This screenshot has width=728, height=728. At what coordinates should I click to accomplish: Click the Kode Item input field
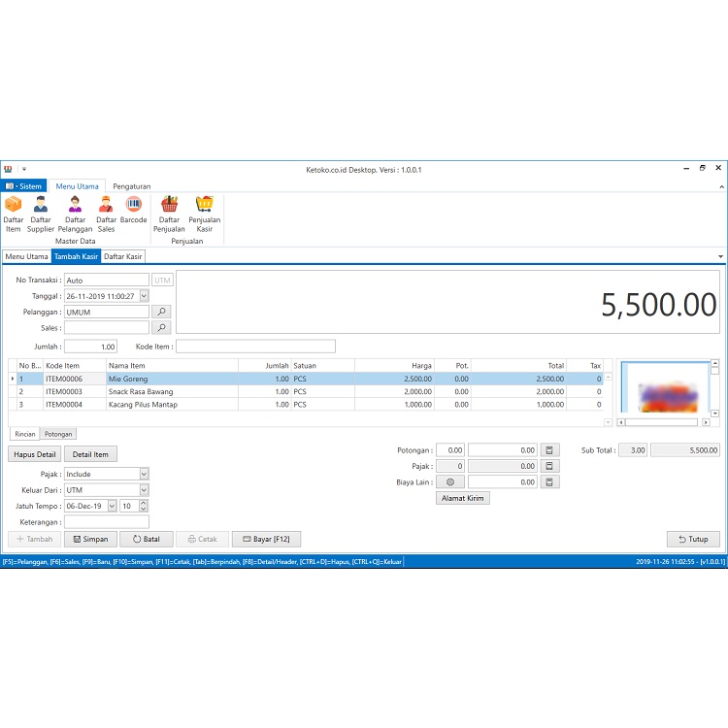tap(255, 347)
